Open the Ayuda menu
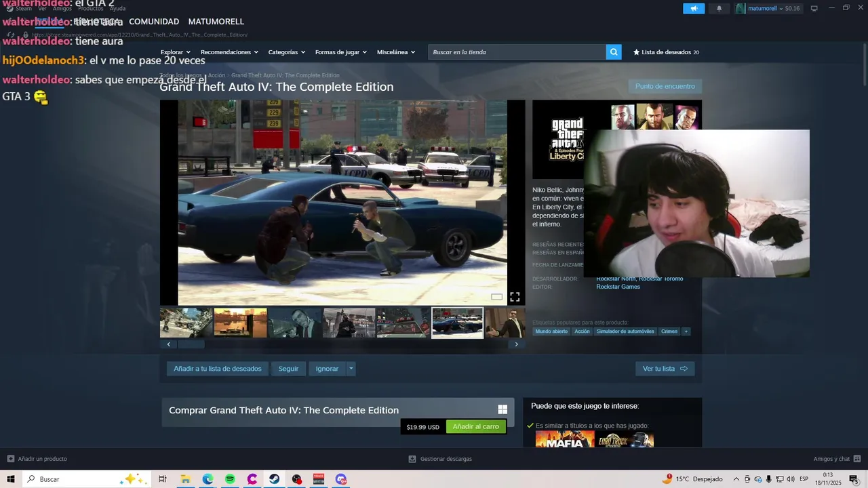The width and height of the screenshot is (868, 488). 118,8
